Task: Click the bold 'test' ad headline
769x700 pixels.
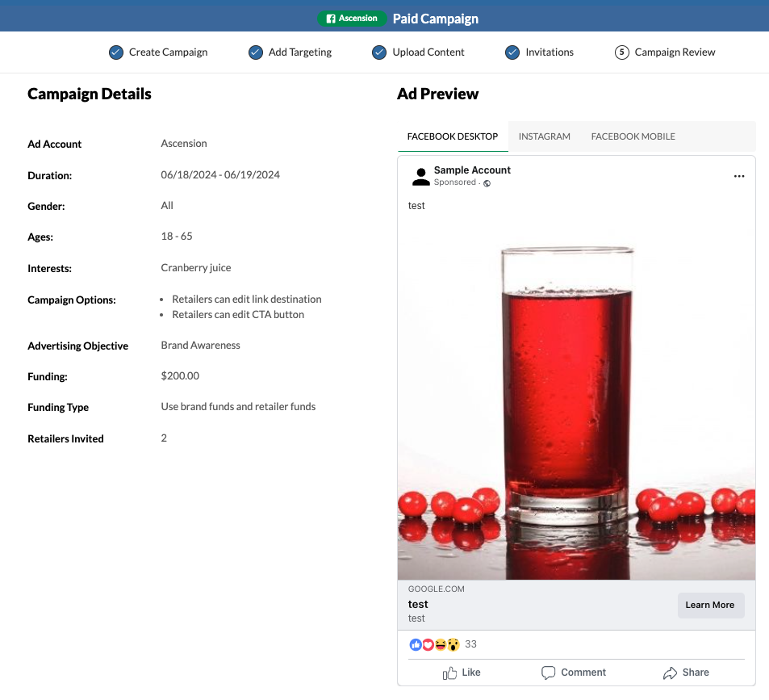Action: (x=418, y=605)
